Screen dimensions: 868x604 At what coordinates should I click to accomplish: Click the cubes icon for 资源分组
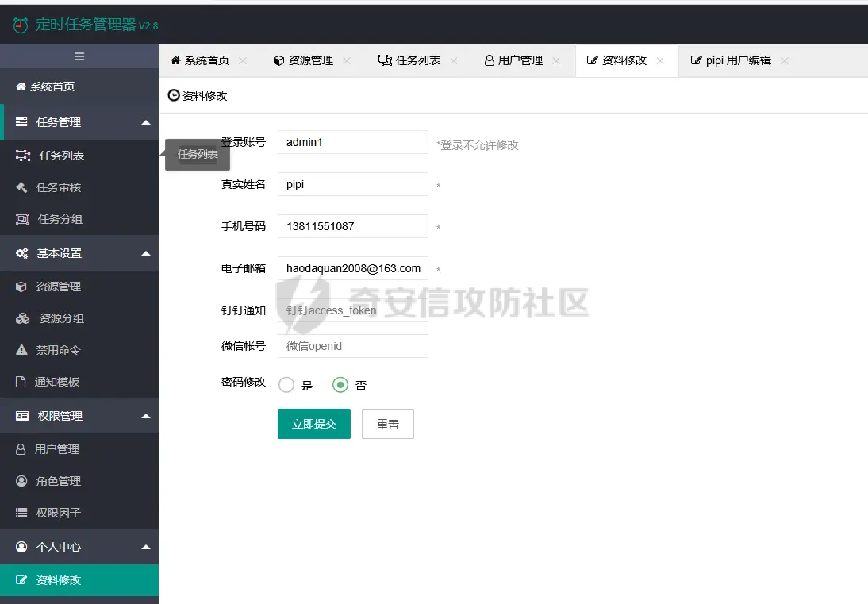coord(23,318)
